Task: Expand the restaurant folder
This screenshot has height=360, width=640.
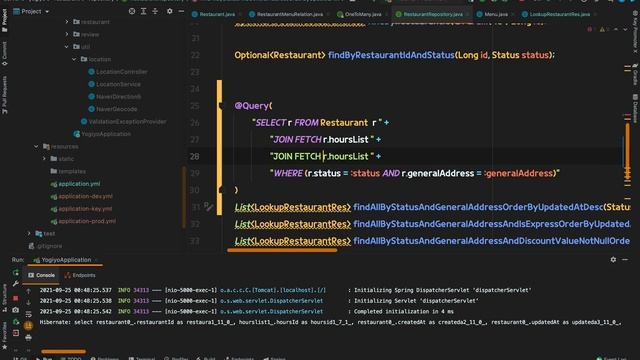Action: coord(67,22)
